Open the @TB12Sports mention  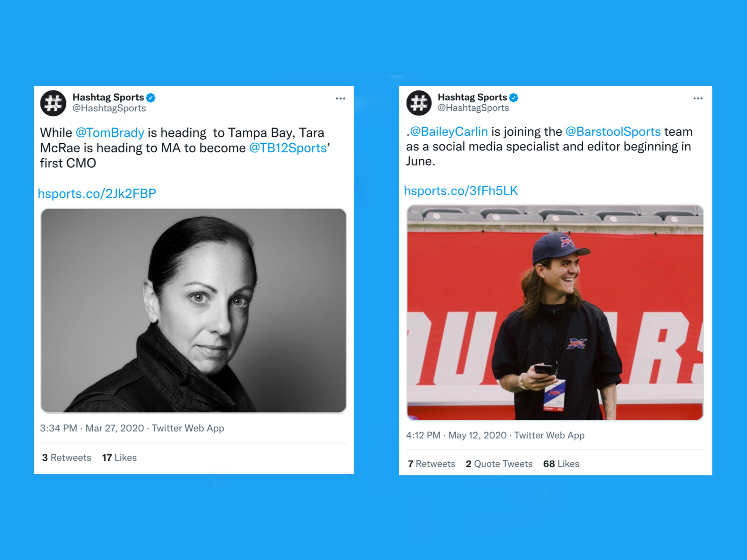pos(288,148)
